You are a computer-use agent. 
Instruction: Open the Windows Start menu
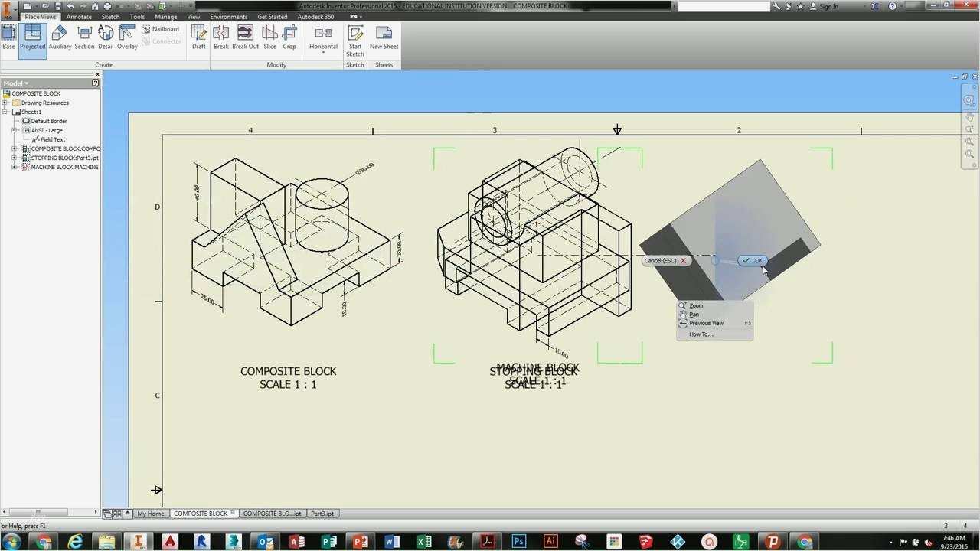coord(12,542)
